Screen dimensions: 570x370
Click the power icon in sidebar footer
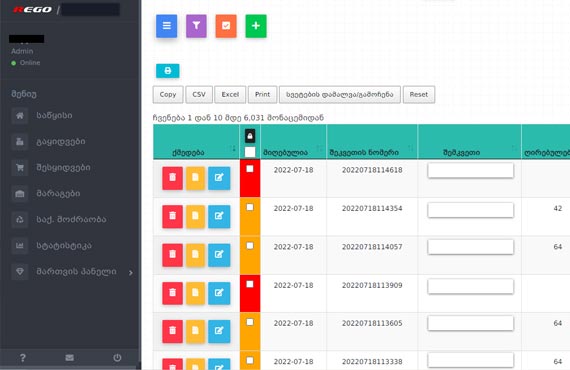pos(117,358)
